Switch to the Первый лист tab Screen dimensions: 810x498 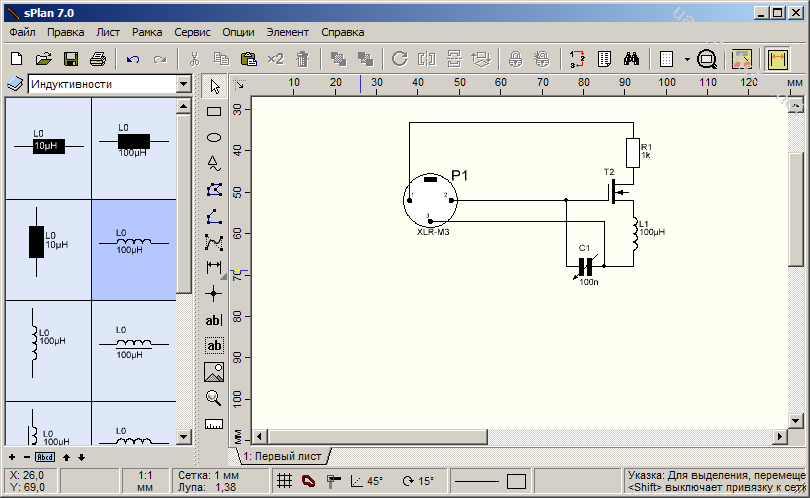[284, 456]
